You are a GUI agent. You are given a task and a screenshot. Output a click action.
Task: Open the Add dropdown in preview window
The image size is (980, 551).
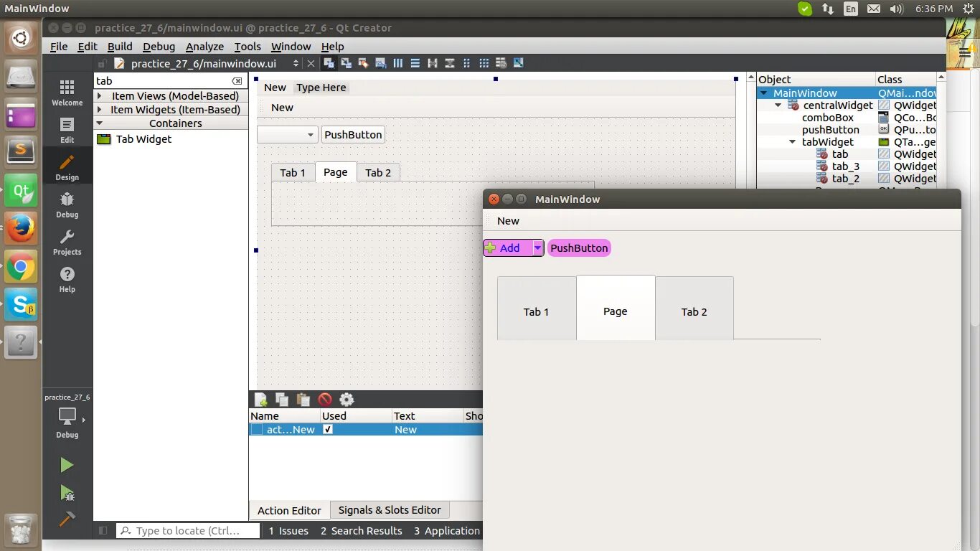pyautogui.click(x=537, y=248)
